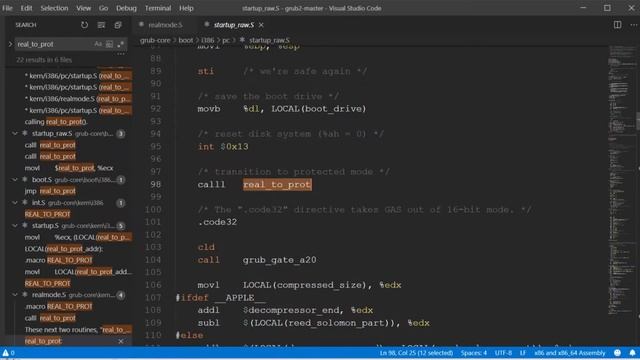This screenshot has height=360, width=640.
Task: Click LOCAL(boot_drive) on line 92
Action: pos(319,109)
